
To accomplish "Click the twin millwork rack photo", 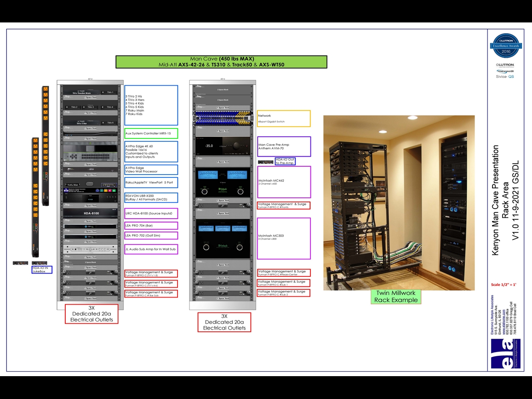I will point(399,203).
